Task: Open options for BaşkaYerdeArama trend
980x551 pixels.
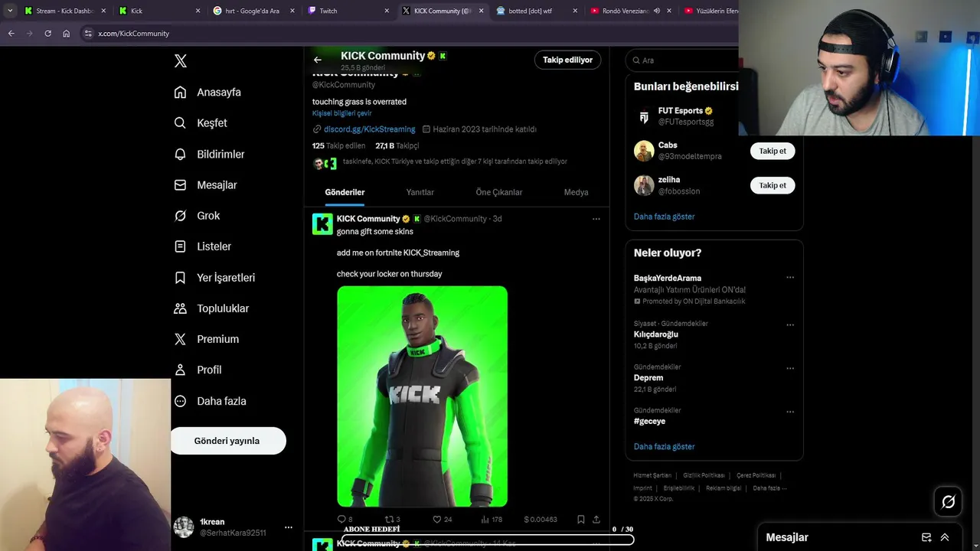Action: point(790,278)
